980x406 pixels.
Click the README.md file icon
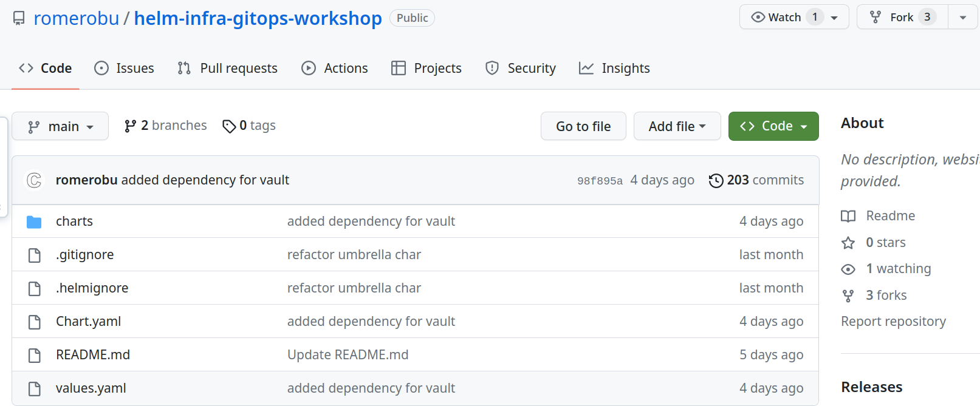[x=35, y=356]
